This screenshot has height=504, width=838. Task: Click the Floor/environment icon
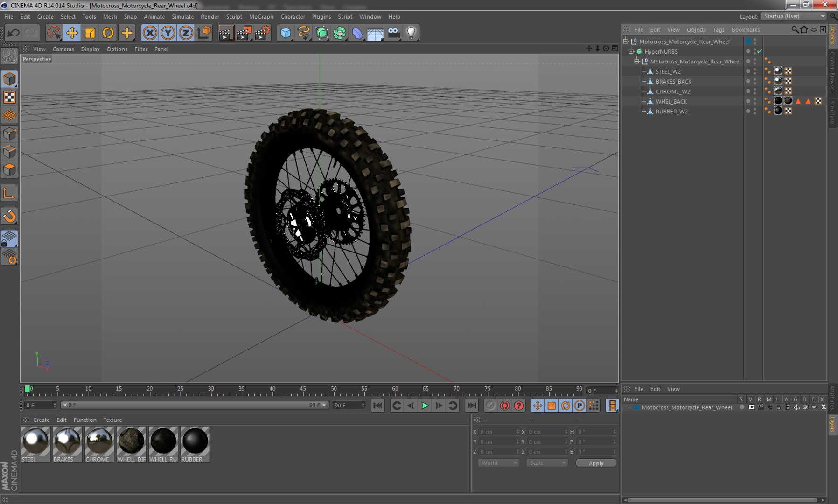pos(375,33)
